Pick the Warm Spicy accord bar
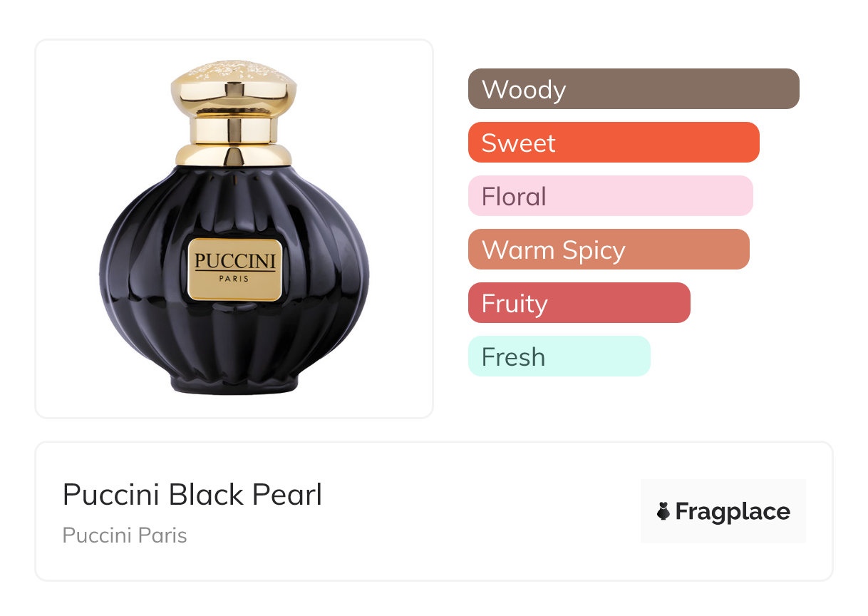The width and height of the screenshot is (868, 616). [608, 250]
